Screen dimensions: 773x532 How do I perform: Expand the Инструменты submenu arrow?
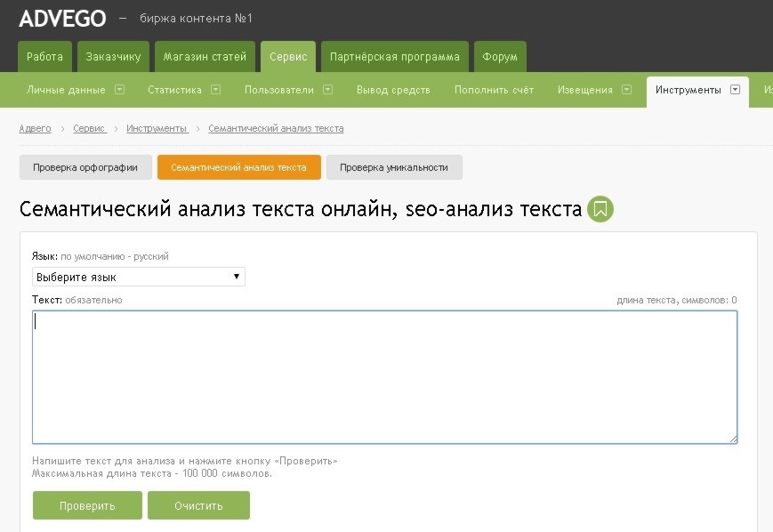pos(735,90)
